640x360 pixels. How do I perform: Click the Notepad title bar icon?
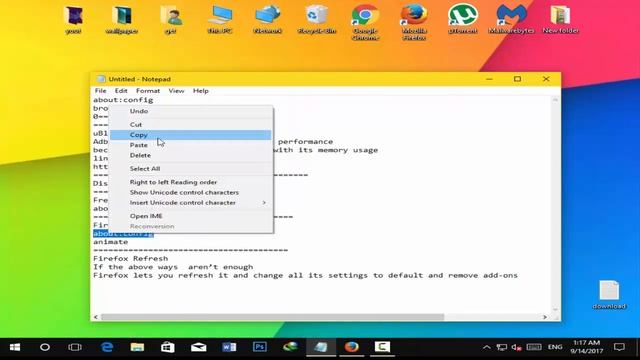tap(100, 79)
